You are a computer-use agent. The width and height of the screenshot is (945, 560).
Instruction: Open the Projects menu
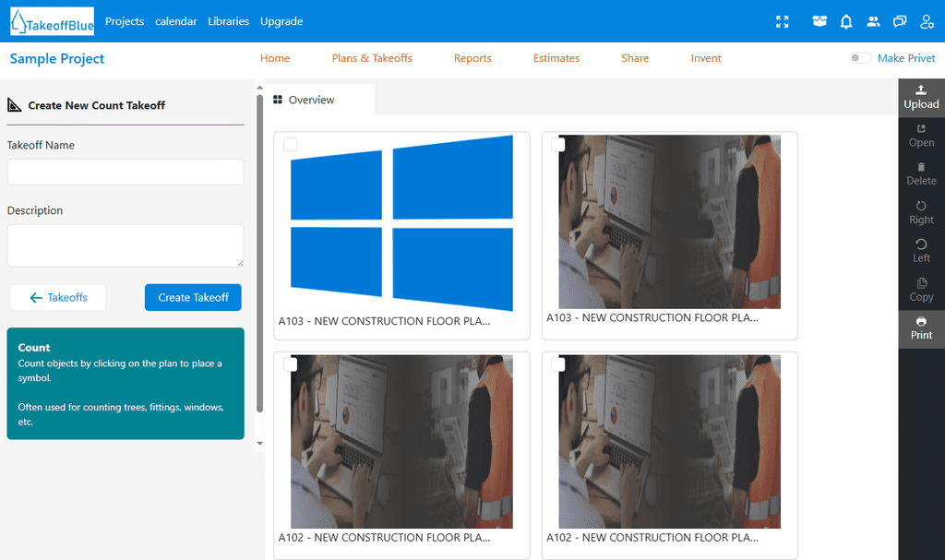pyautogui.click(x=125, y=21)
